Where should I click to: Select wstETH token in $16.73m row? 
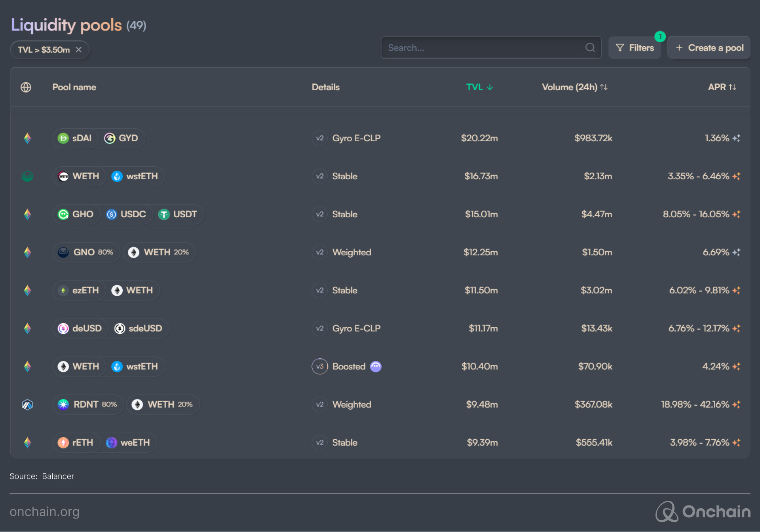point(135,176)
